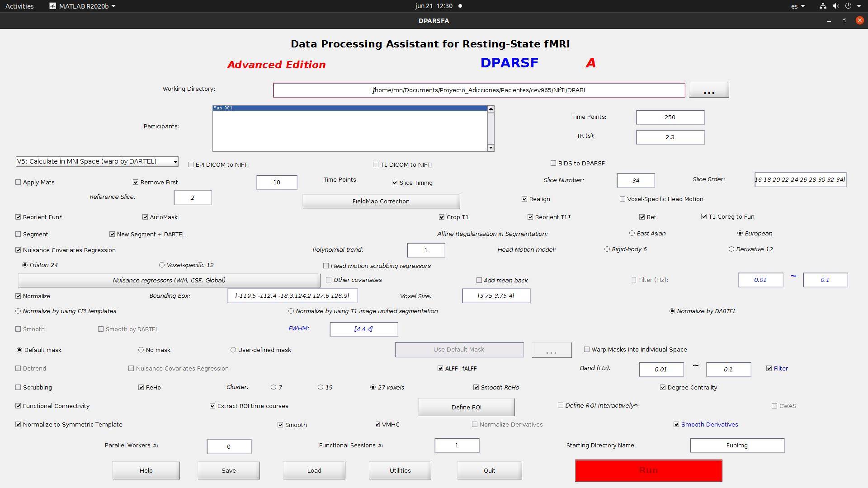Select the East Asian affine regularisation
This screenshot has width=868, height=488.
click(632, 233)
